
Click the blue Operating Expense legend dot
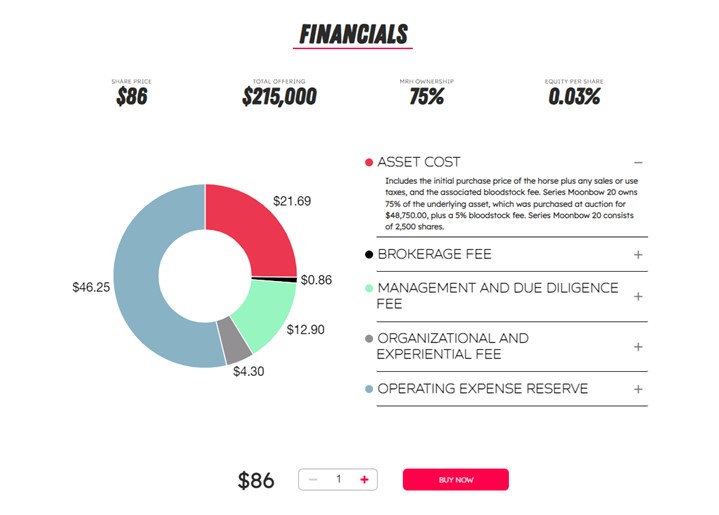click(x=369, y=389)
